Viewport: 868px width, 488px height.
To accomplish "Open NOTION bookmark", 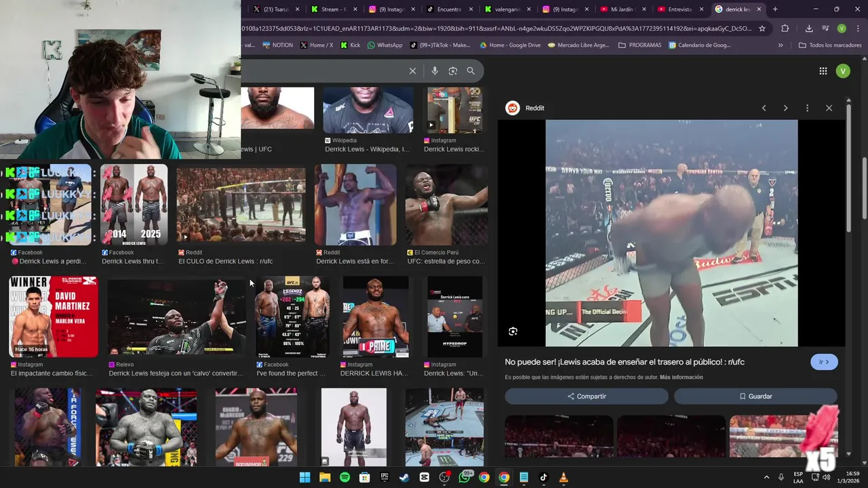I will pos(277,45).
